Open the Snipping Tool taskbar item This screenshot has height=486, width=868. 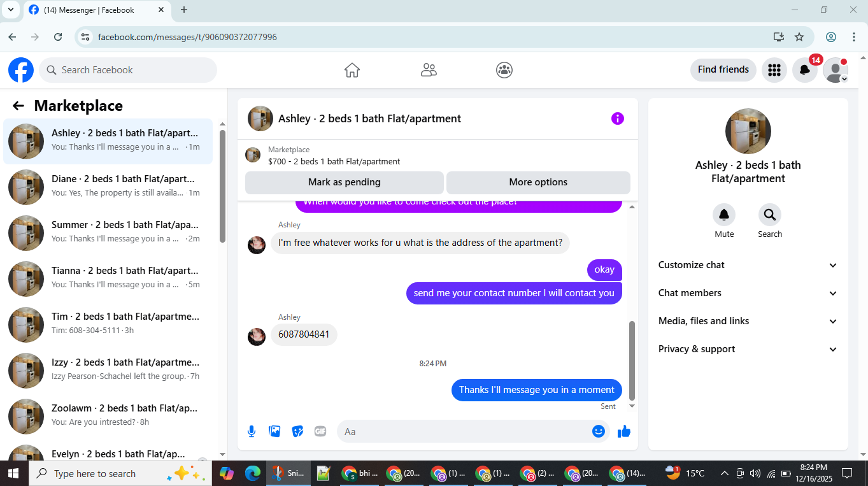tap(288, 473)
